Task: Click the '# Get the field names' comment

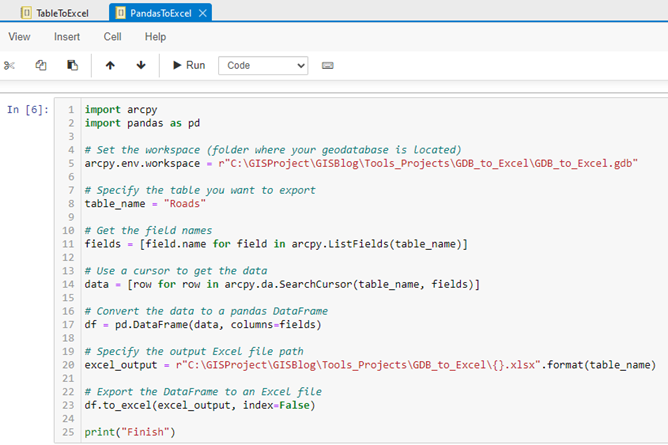Action: click(148, 230)
